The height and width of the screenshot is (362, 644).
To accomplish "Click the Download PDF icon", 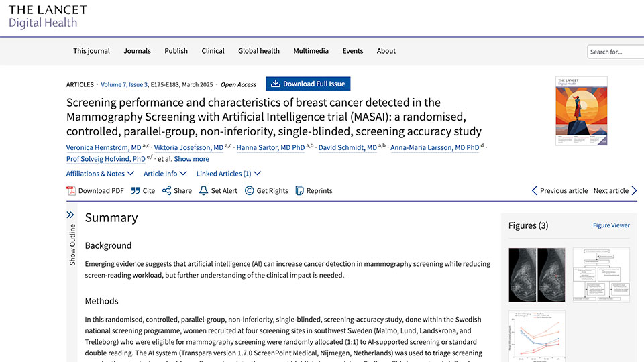I will pos(71,191).
